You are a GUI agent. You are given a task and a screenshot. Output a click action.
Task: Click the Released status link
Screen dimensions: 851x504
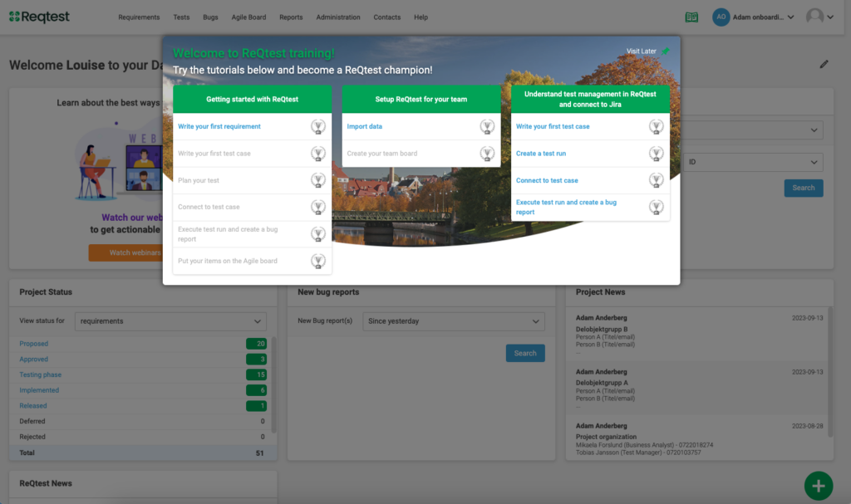[x=33, y=406]
